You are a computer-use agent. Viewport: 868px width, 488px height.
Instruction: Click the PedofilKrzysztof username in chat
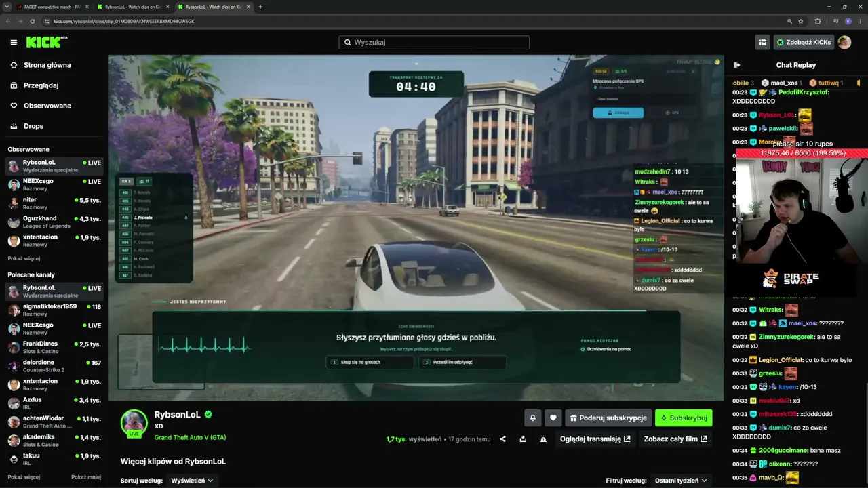click(x=803, y=92)
